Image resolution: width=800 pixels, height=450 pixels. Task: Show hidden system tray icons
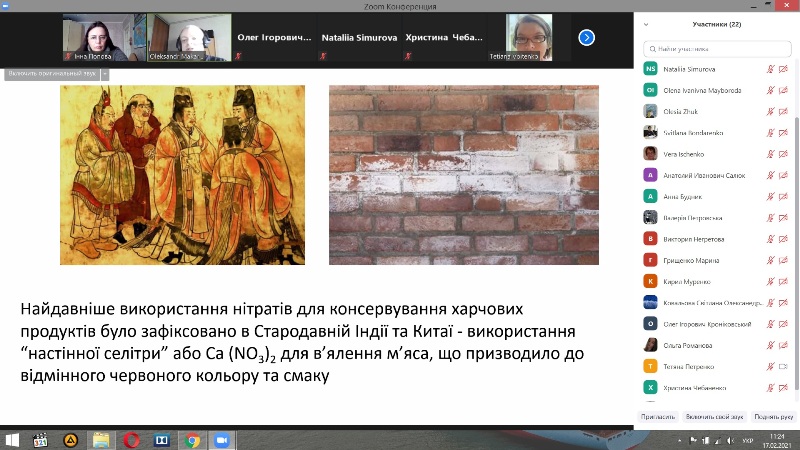click(679, 440)
